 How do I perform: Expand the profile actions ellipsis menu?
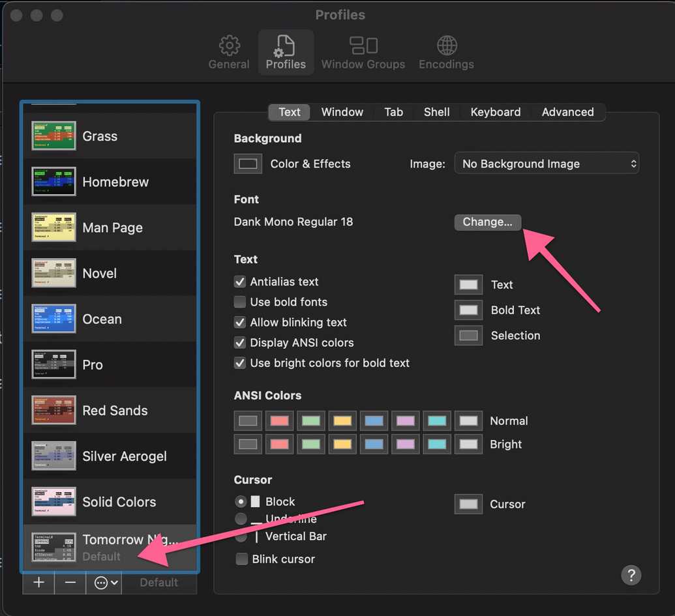click(x=106, y=583)
